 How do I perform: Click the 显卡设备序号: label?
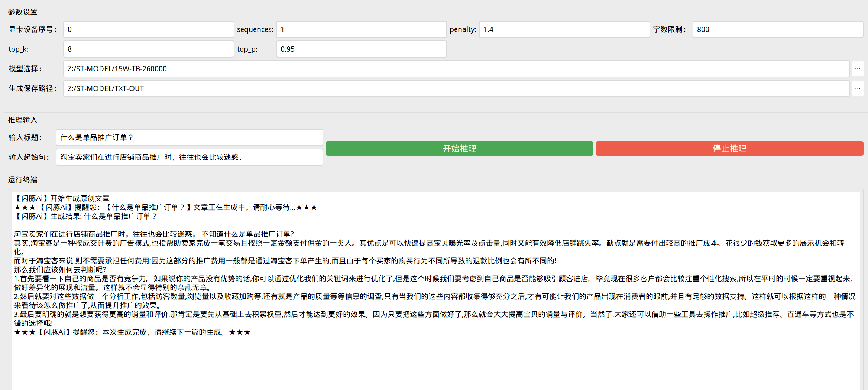coord(33,29)
